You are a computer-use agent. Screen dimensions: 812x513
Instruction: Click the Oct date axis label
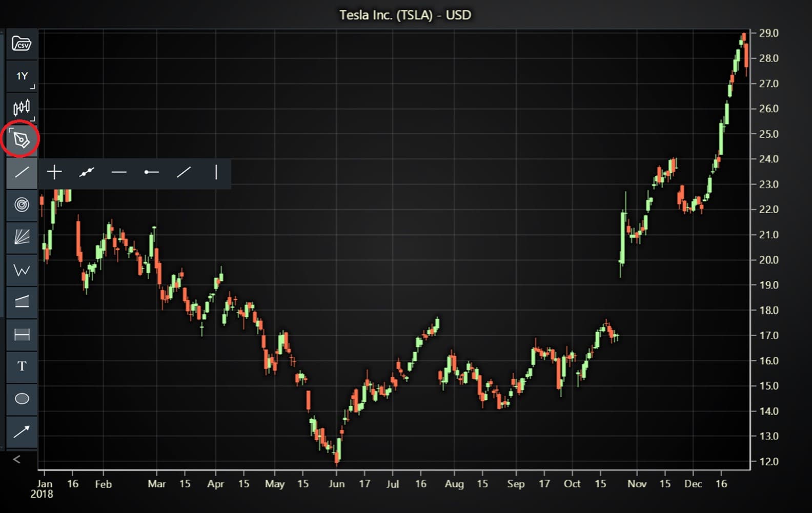tap(572, 484)
